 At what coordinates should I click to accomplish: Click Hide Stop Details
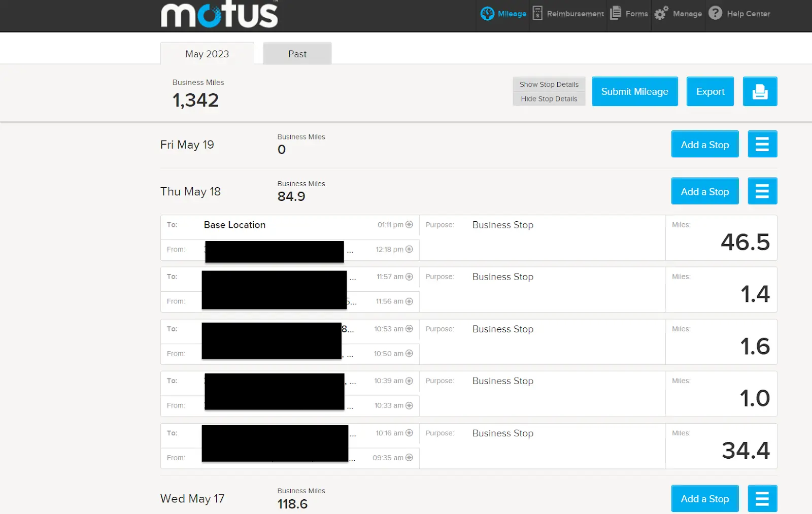coord(549,98)
